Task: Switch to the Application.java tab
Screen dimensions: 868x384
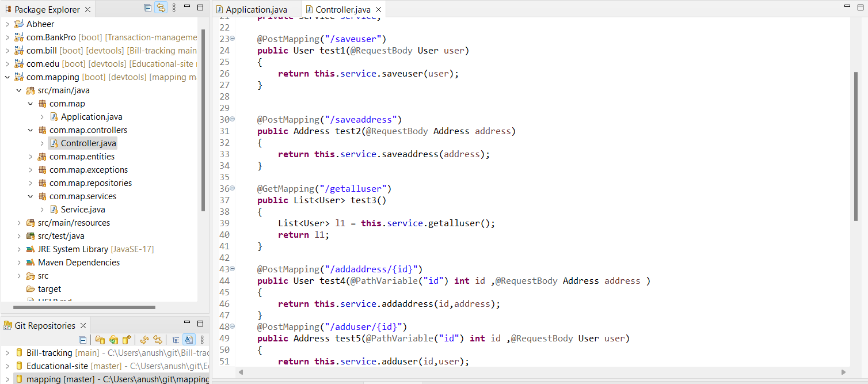Action: (x=256, y=9)
